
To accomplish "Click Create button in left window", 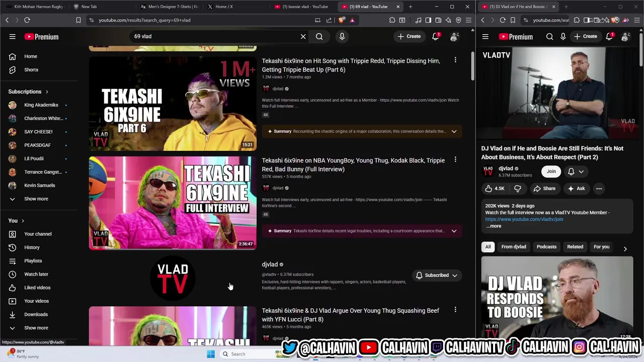I will (409, 36).
